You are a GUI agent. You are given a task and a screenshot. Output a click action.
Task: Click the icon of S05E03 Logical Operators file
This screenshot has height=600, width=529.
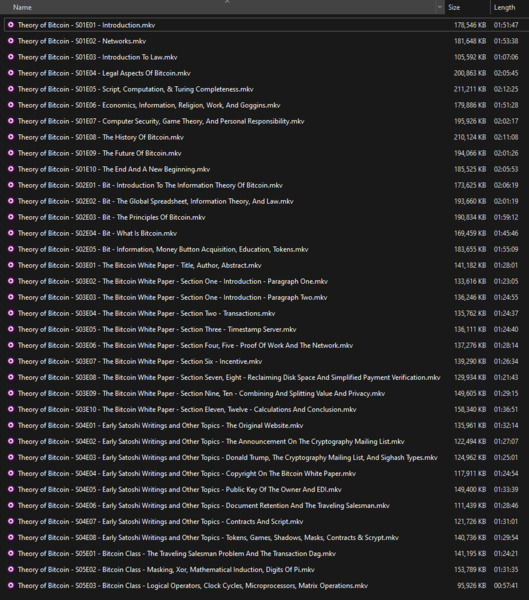tap(11, 585)
